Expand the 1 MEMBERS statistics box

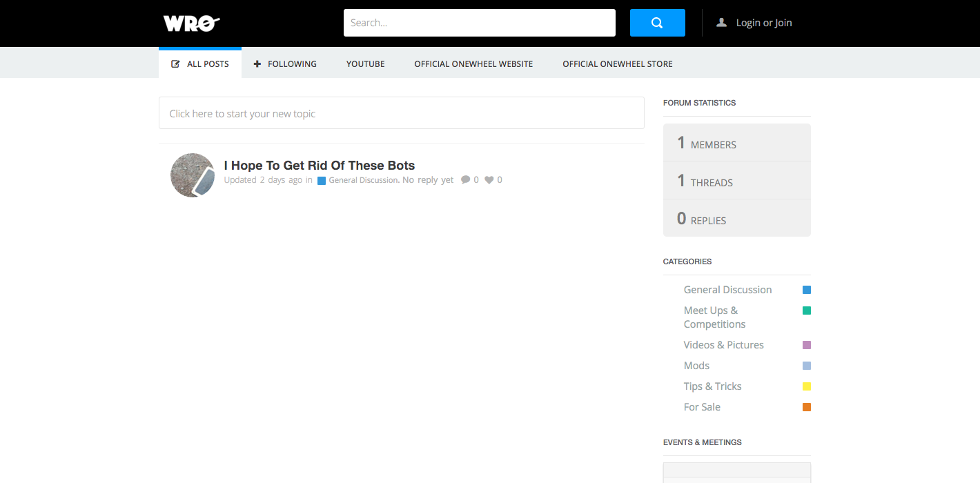coord(736,142)
